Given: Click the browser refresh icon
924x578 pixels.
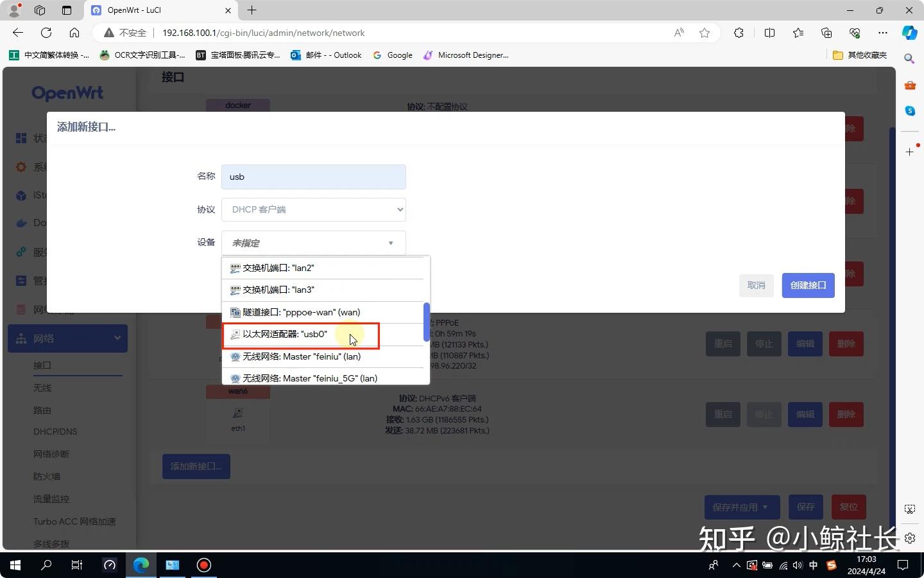Looking at the screenshot, I should click(45, 33).
